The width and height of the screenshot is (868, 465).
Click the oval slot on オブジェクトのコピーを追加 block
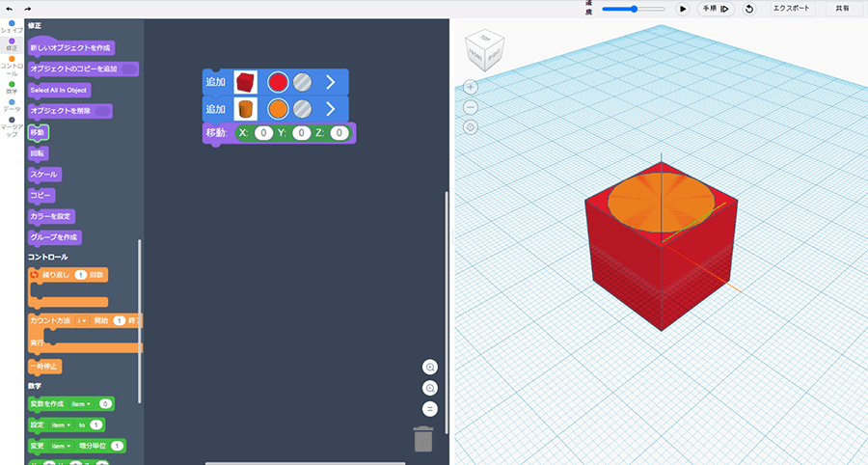pyautogui.click(x=128, y=68)
